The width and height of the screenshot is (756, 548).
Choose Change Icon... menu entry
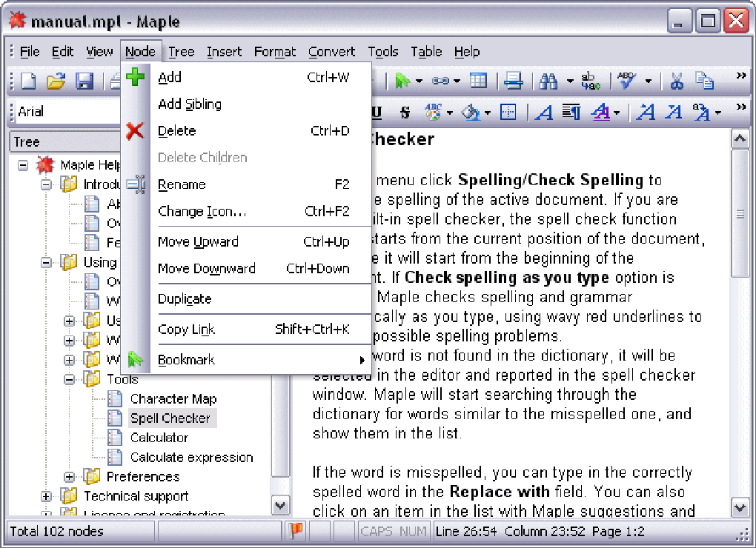point(246,211)
